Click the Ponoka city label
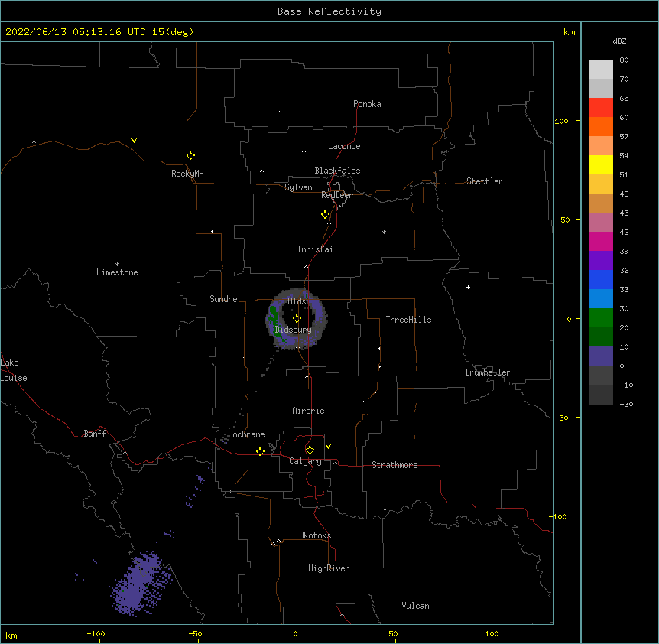Screen dimensions: 659x644 click(x=367, y=104)
